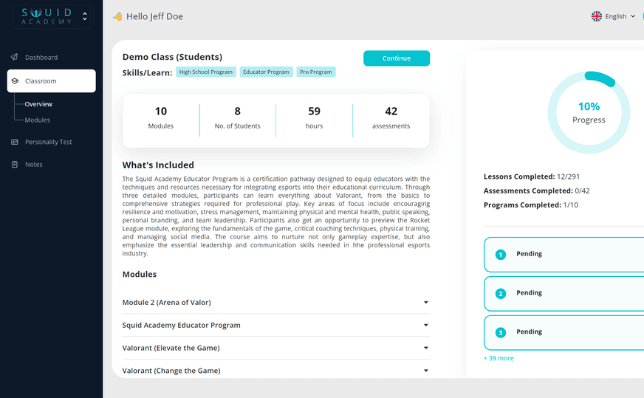This screenshot has height=398, width=644.
Task: Open the third Pending card
Action: coord(564,333)
